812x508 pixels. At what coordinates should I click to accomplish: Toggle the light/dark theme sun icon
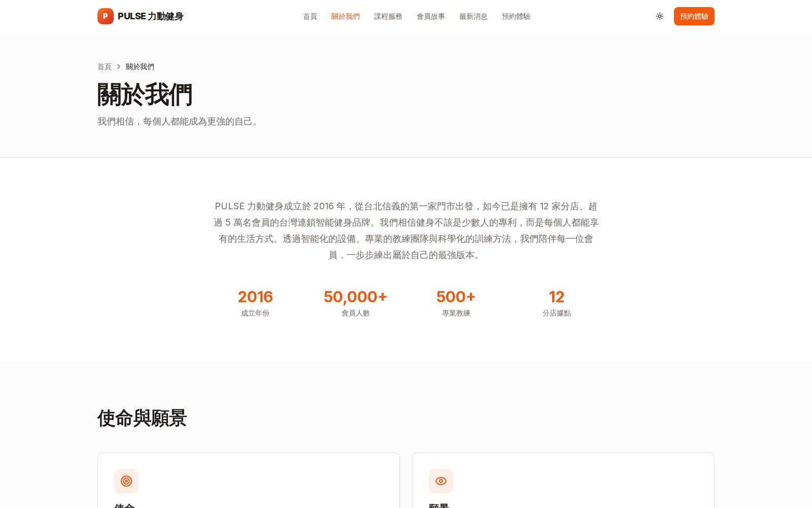[660, 16]
